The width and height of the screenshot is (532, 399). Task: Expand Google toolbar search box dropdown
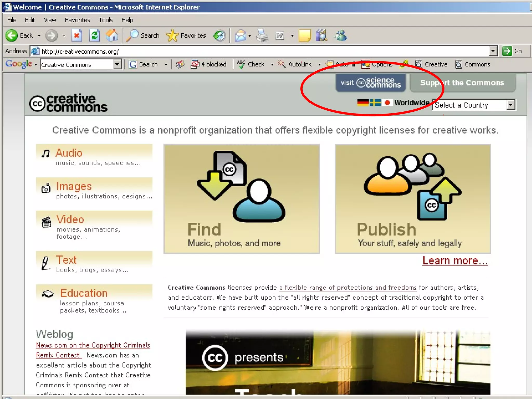(117, 64)
